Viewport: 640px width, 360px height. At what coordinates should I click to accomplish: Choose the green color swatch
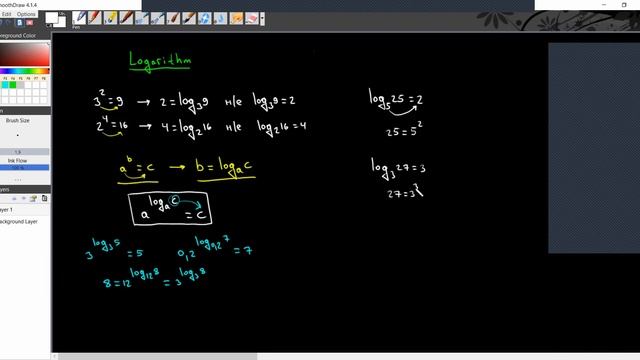click(x=13, y=85)
